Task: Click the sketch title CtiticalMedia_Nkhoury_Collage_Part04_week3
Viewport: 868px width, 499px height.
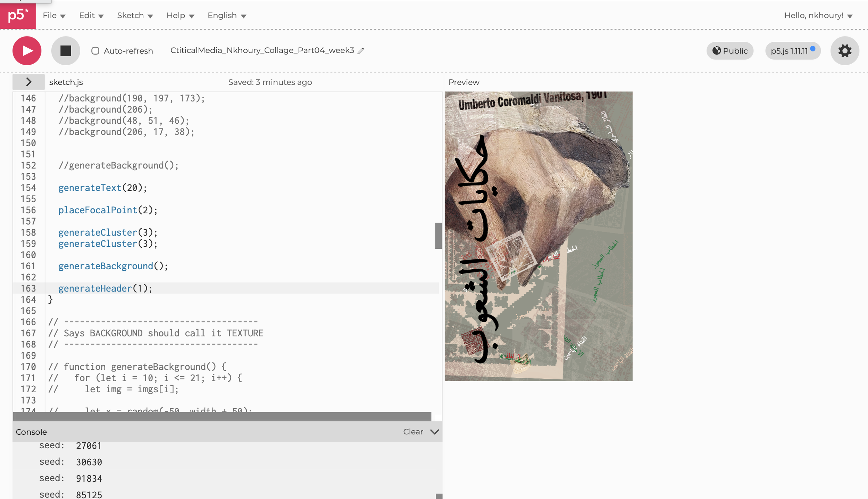Action: click(262, 50)
